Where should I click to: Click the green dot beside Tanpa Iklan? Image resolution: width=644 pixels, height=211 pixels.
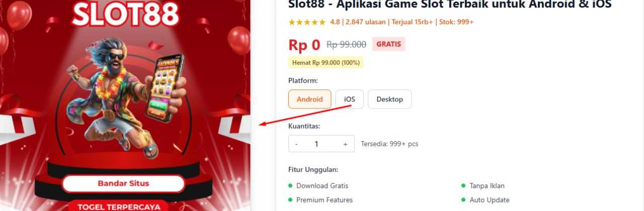coord(463,186)
